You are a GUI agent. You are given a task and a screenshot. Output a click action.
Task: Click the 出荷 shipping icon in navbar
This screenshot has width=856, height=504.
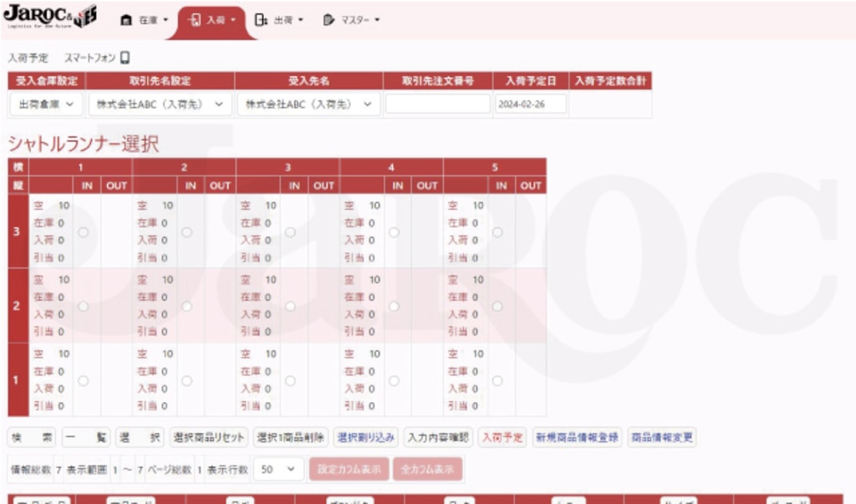(x=262, y=19)
